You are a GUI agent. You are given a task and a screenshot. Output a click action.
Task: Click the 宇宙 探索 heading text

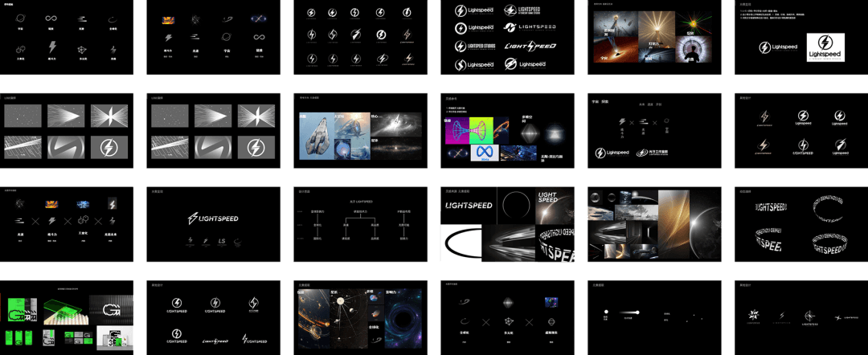pos(600,102)
